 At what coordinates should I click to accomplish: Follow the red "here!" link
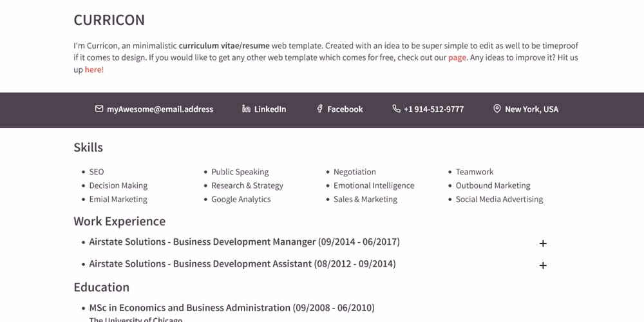coord(95,70)
